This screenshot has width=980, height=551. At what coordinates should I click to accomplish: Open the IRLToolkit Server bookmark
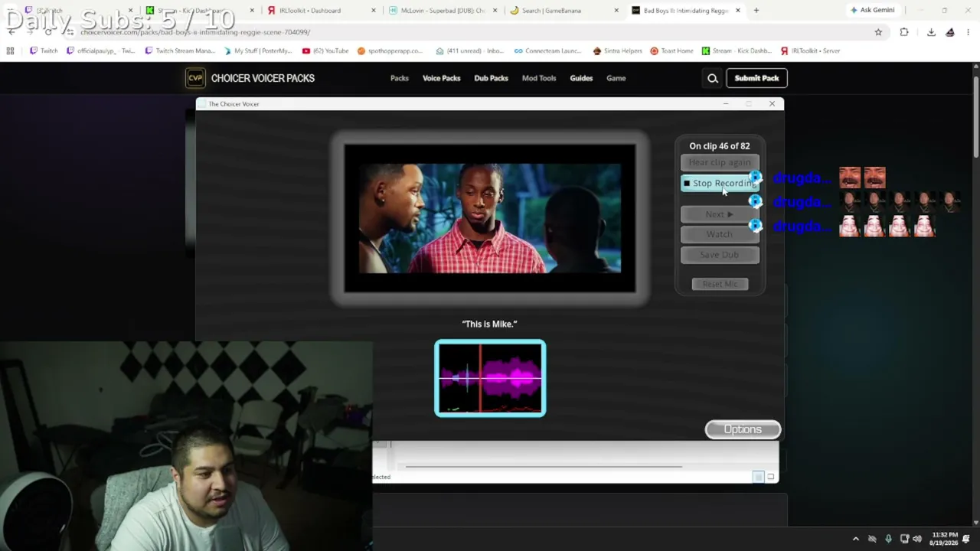(x=810, y=51)
